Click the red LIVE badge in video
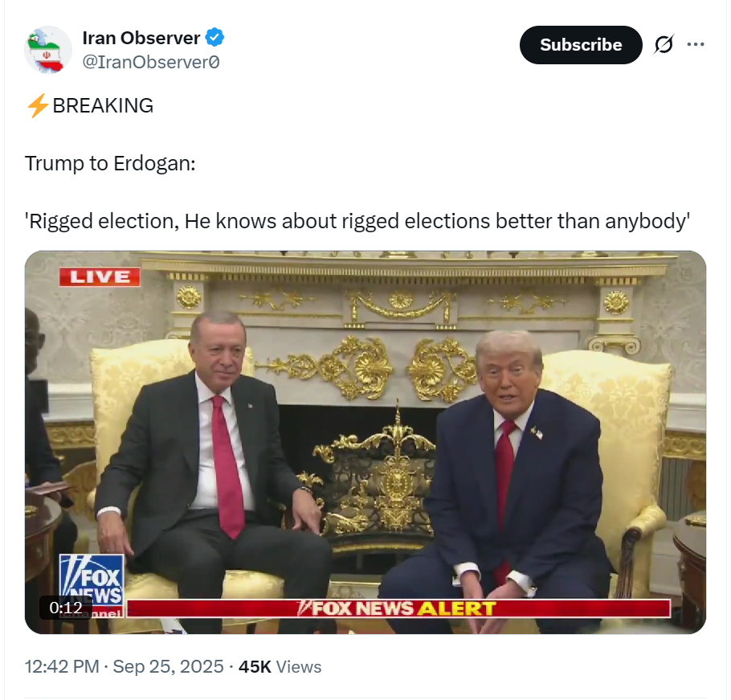 (x=100, y=277)
